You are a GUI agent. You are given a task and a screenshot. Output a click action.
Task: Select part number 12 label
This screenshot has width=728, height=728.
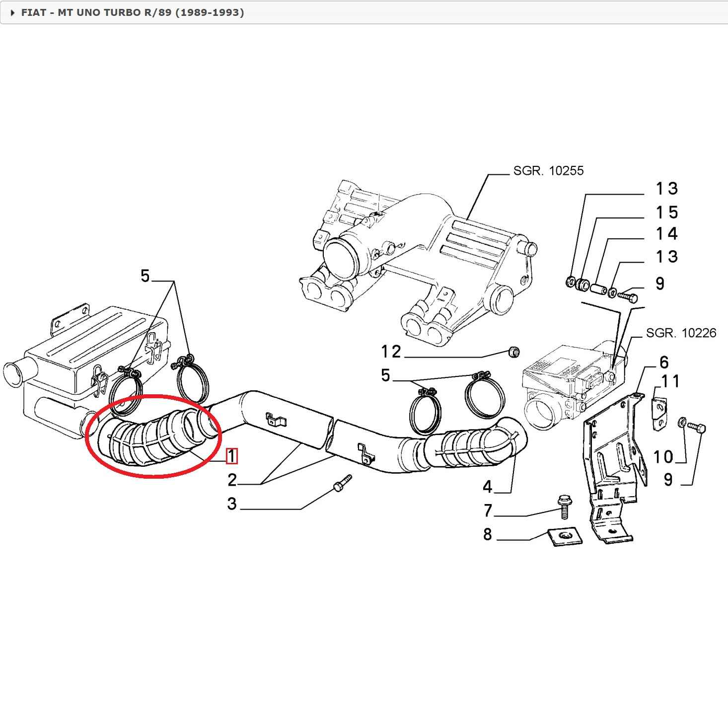tap(391, 352)
